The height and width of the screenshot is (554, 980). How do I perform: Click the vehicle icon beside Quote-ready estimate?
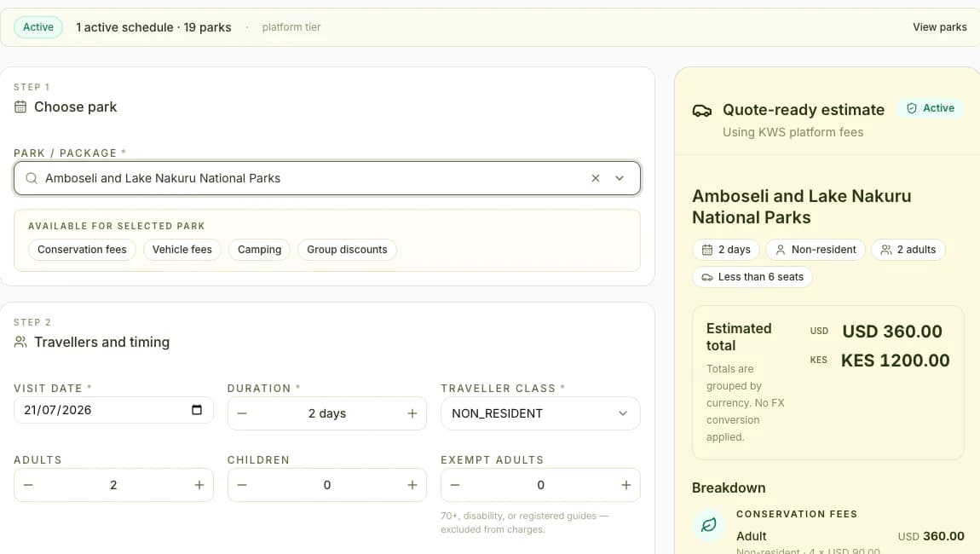point(702,111)
